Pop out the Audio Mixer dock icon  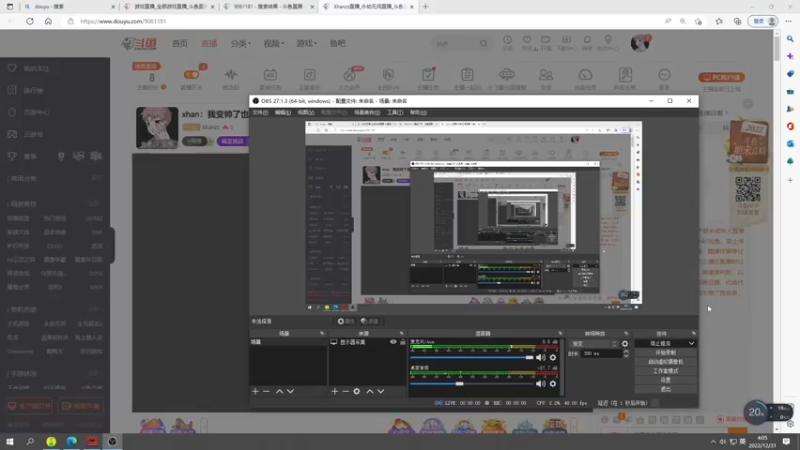click(560, 333)
